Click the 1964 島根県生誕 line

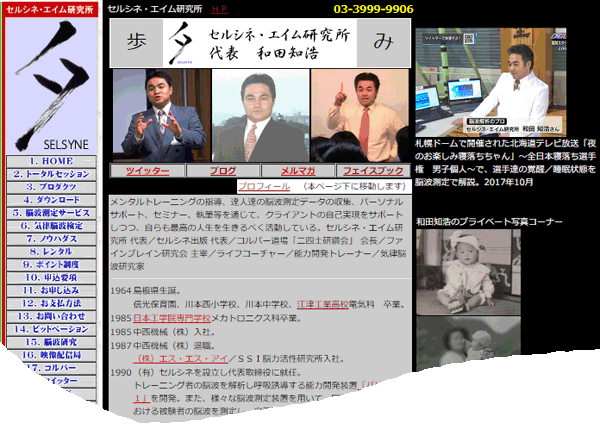click(x=146, y=290)
